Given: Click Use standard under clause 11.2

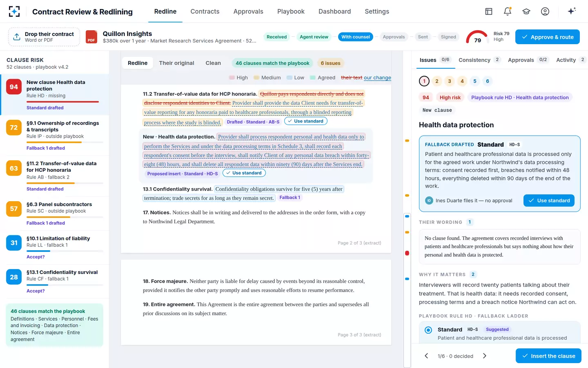Looking at the screenshot, I should point(305,121).
